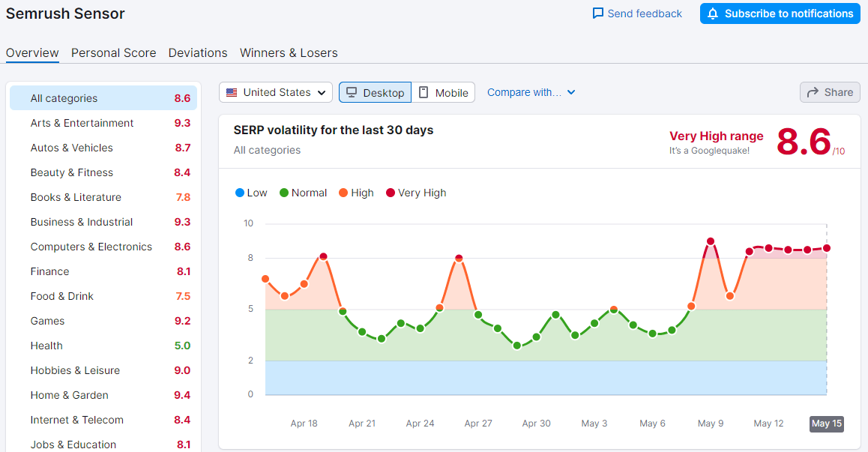The height and width of the screenshot is (452, 868).
Task: Click the Send feedback speech bubble icon
Action: click(598, 13)
